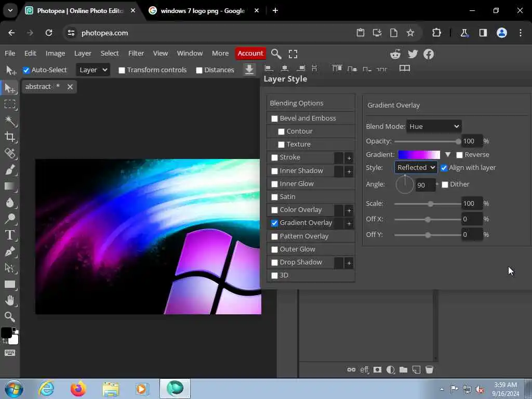Screen dimensions: 532x399
Task: Open Photopea Twitter link icon
Action: click(x=413, y=54)
